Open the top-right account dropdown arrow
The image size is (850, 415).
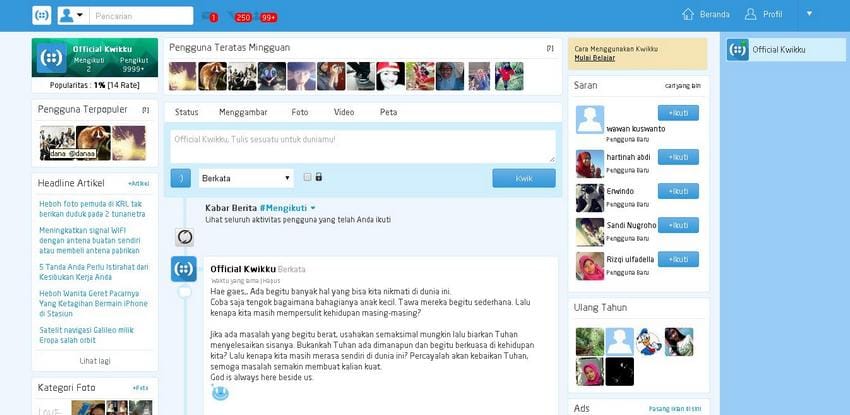(x=809, y=15)
